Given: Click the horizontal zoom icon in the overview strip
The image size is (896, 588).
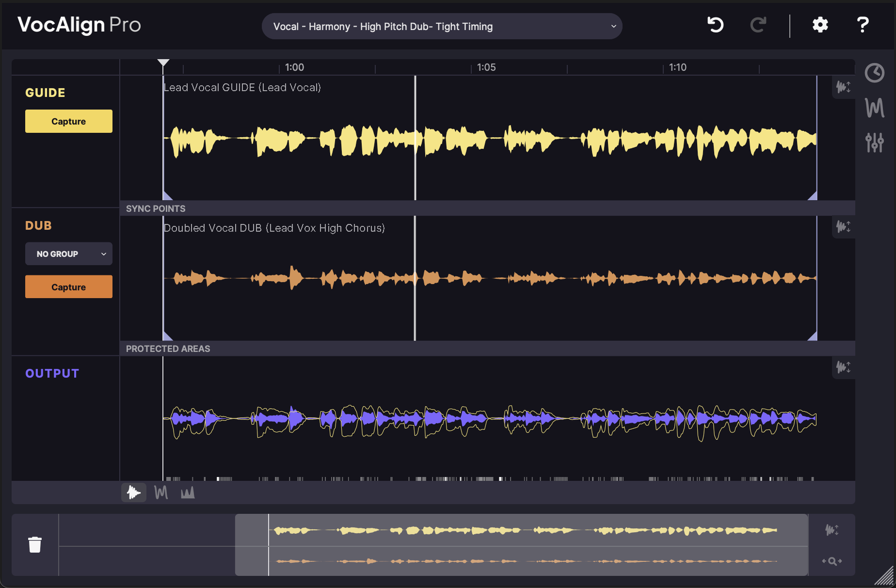Looking at the screenshot, I should (x=832, y=561).
